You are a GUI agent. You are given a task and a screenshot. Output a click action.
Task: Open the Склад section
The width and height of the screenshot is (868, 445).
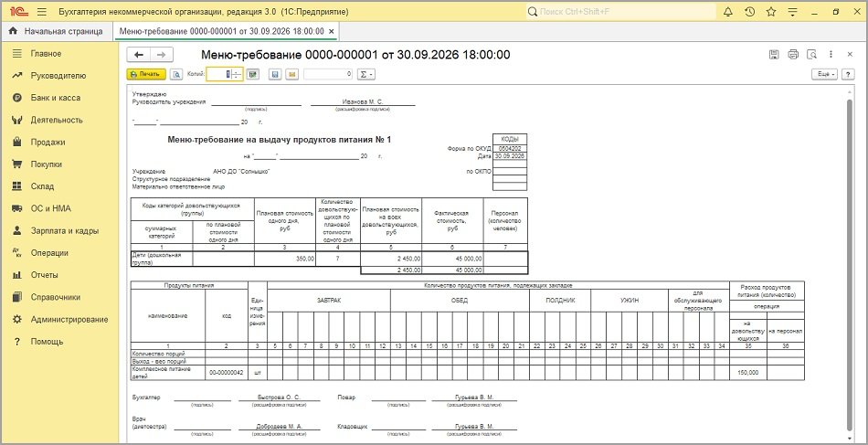[42, 186]
